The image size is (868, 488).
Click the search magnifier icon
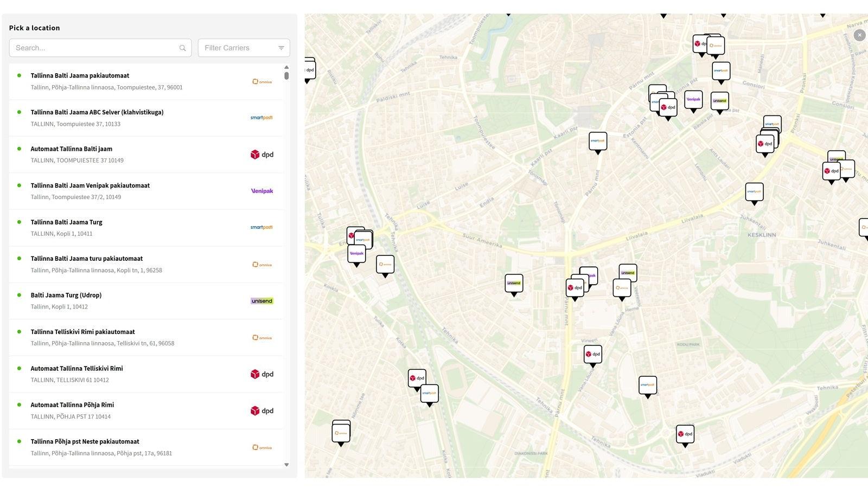point(183,48)
